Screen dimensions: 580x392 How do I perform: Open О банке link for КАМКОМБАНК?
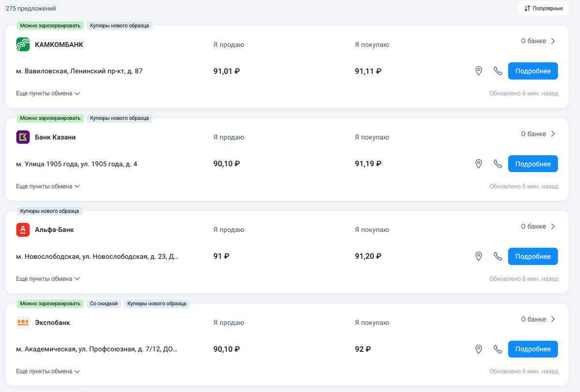(538, 41)
